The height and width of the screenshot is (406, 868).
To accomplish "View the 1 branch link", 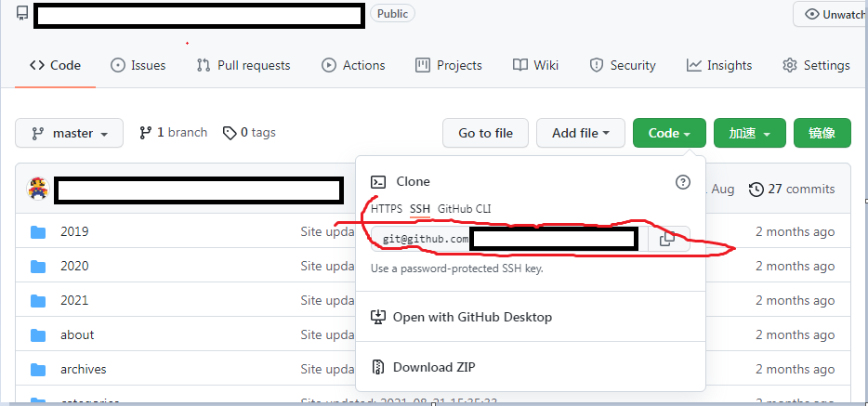I will coord(173,133).
